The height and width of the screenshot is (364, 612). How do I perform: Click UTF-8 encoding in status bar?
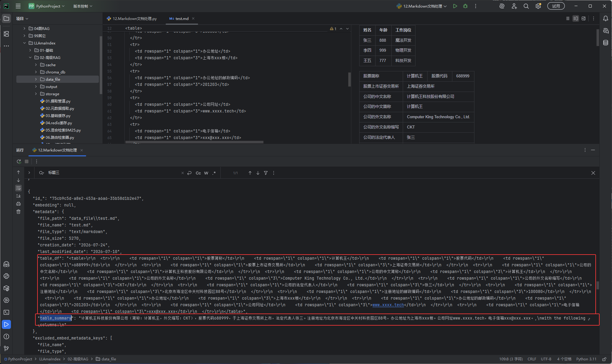tap(546, 359)
